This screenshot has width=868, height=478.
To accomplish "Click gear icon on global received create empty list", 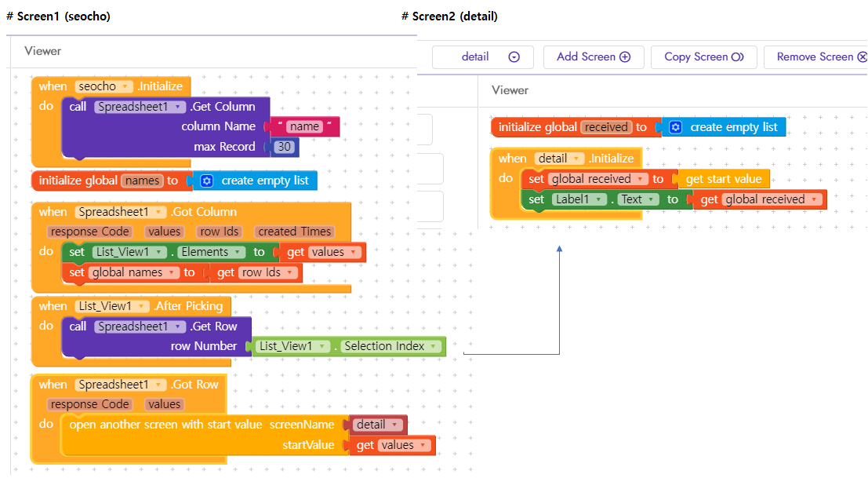I will click(675, 127).
